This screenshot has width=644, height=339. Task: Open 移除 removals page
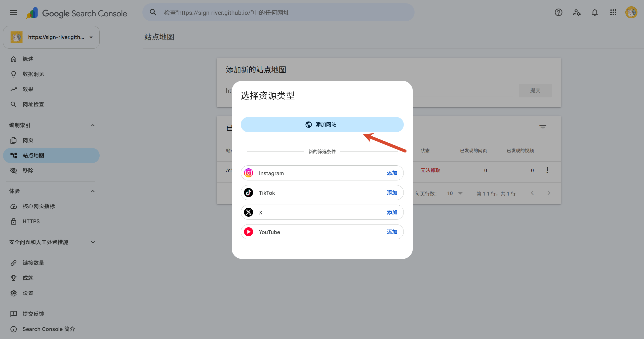(x=51, y=171)
